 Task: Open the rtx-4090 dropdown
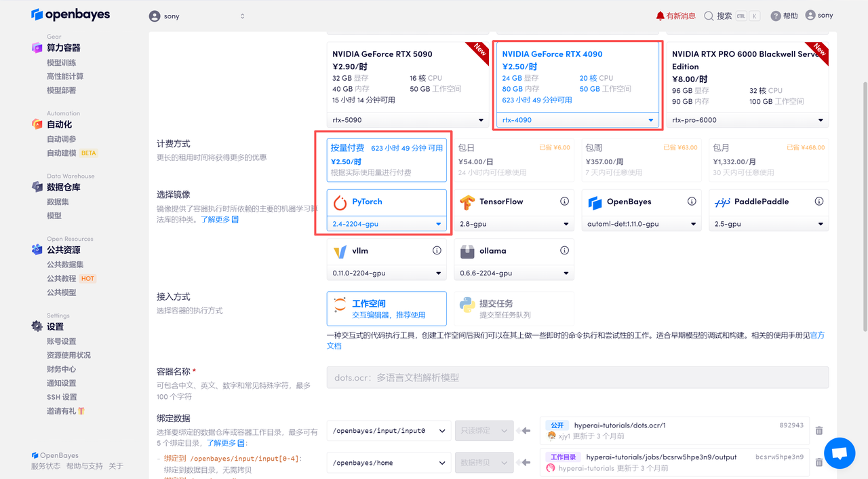click(578, 120)
